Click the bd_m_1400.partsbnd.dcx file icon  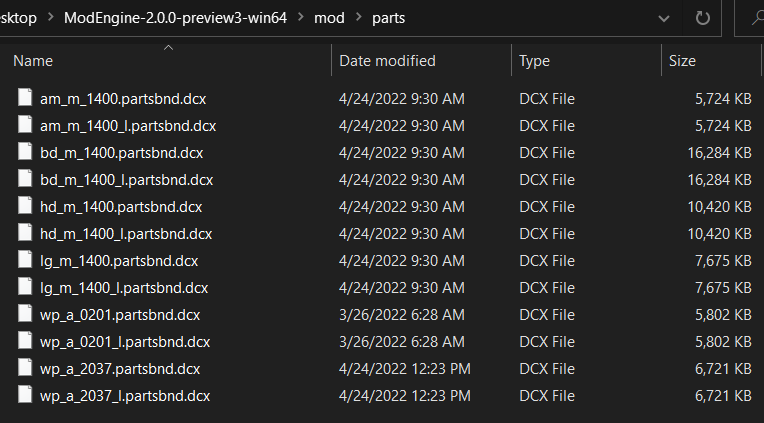pos(25,153)
